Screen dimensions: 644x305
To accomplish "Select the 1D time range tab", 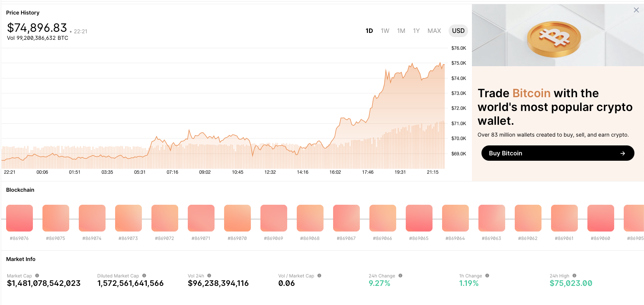I will (369, 31).
